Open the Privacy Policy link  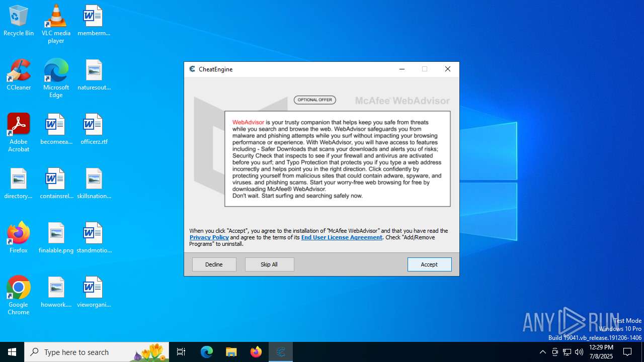[209, 237]
